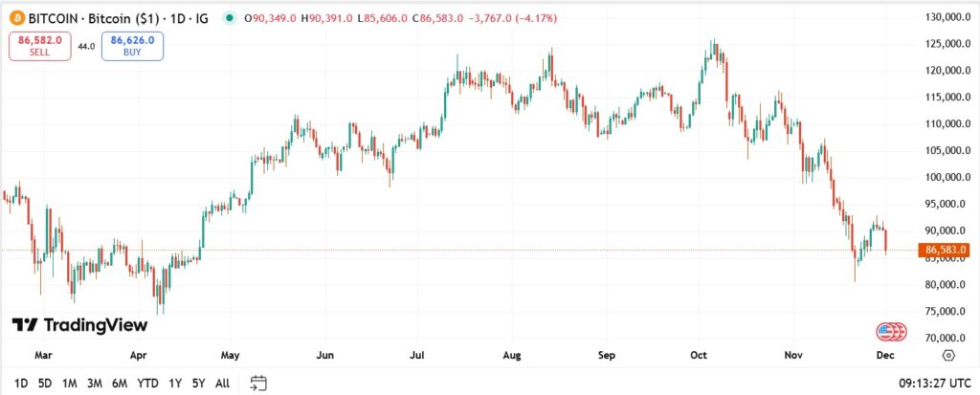The image size is (980, 395).
Task: Select the 5D time range
Action: (x=45, y=384)
